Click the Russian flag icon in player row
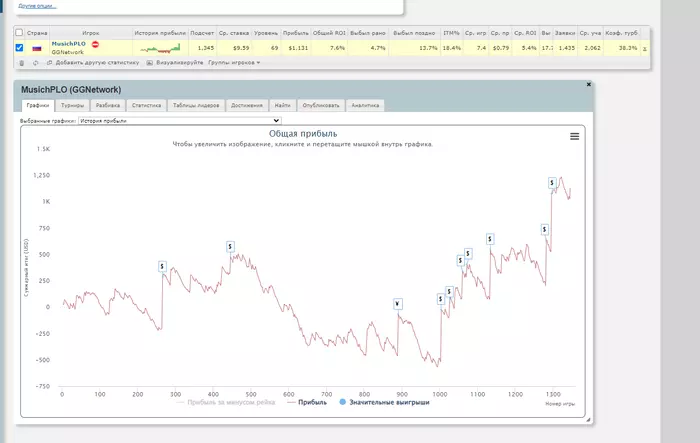The image size is (700, 443). pos(37,48)
